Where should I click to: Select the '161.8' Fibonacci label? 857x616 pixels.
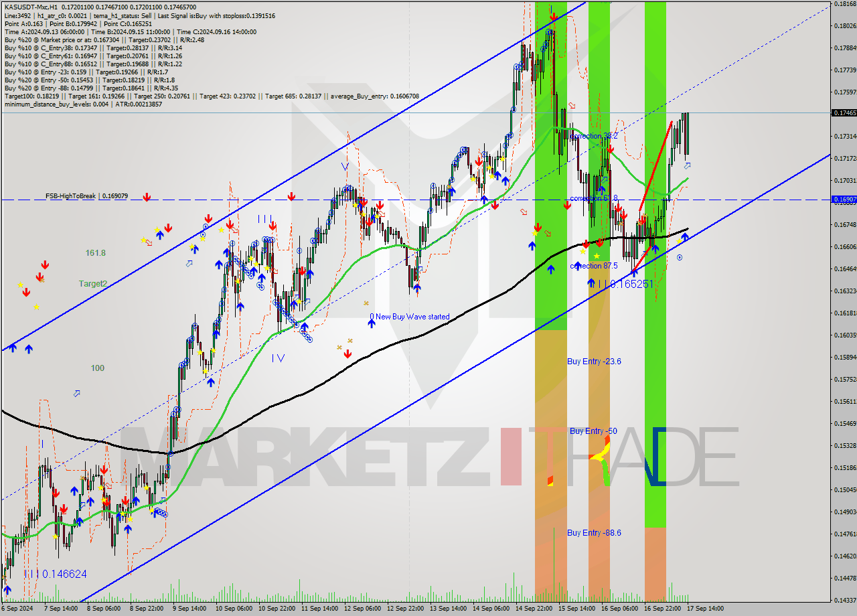click(96, 253)
